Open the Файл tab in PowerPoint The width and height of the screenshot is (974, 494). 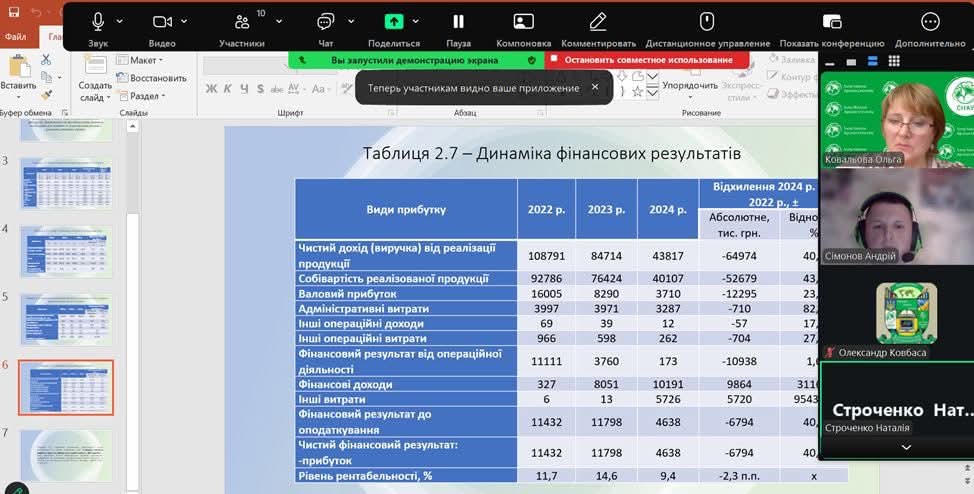click(x=16, y=38)
